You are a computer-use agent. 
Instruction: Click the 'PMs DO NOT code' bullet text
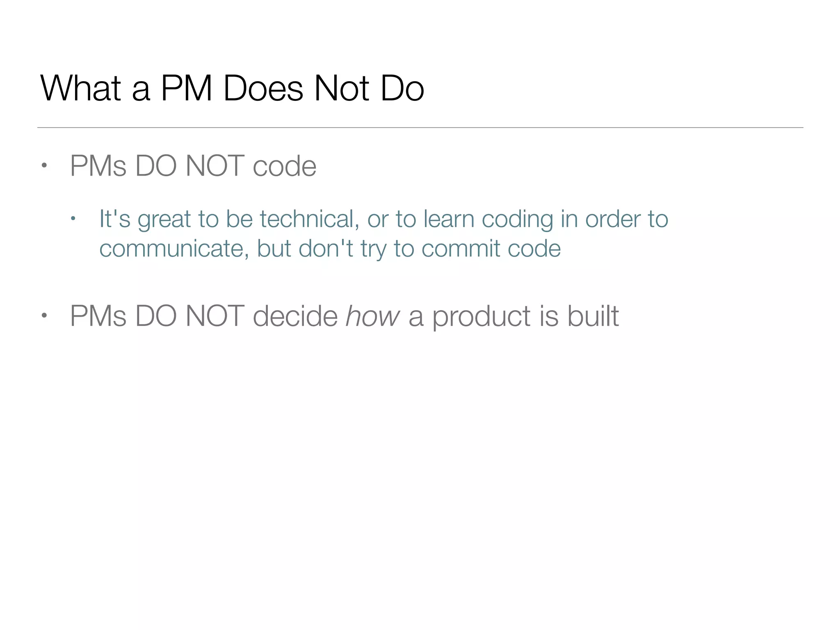[193, 166]
